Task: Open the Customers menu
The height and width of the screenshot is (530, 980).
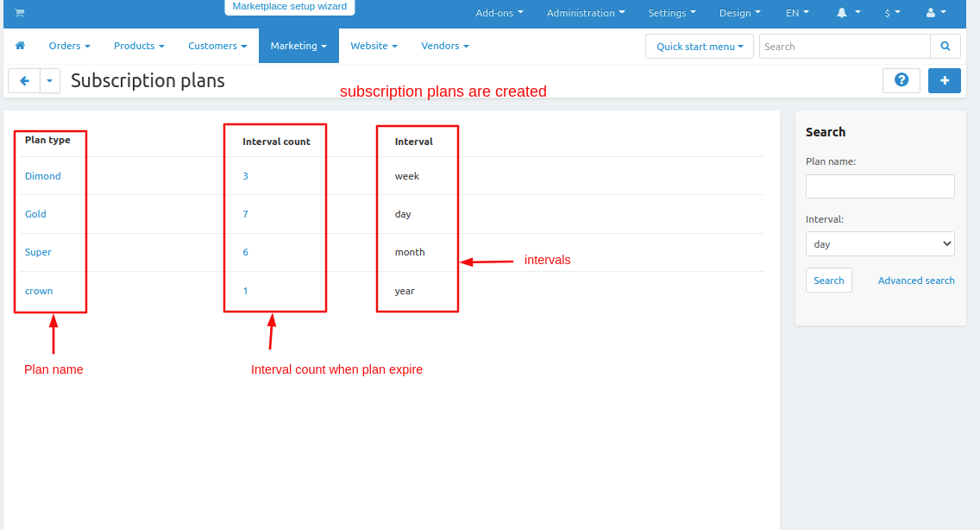Action: 217,46
